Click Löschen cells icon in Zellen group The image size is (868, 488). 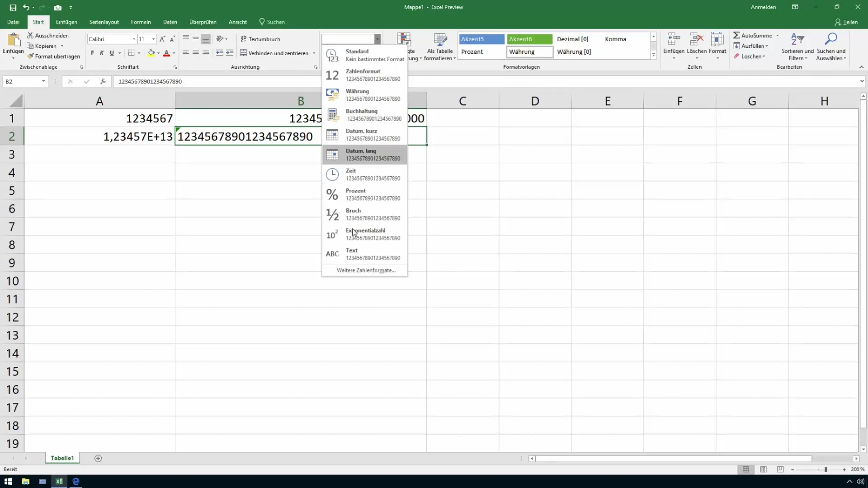tap(696, 39)
